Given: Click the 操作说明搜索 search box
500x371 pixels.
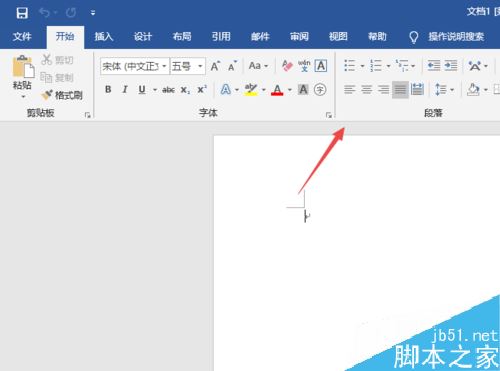Looking at the screenshot, I should pyautogui.click(x=447, y=37).
